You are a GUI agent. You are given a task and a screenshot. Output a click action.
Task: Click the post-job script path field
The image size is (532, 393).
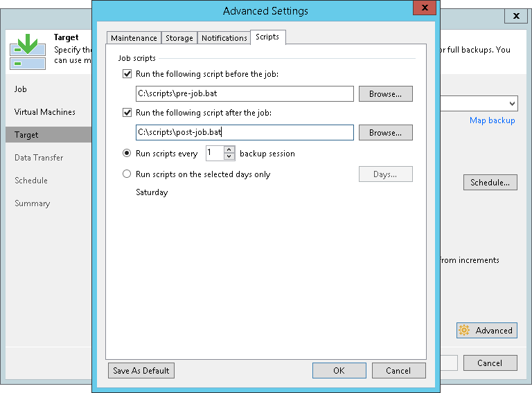coord(245,132)
